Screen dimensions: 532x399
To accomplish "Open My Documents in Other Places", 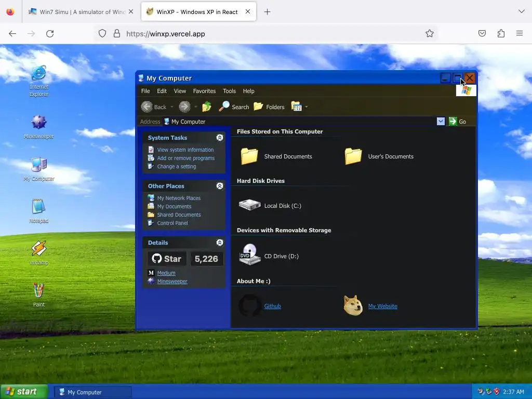I will (x=174, y=206).
